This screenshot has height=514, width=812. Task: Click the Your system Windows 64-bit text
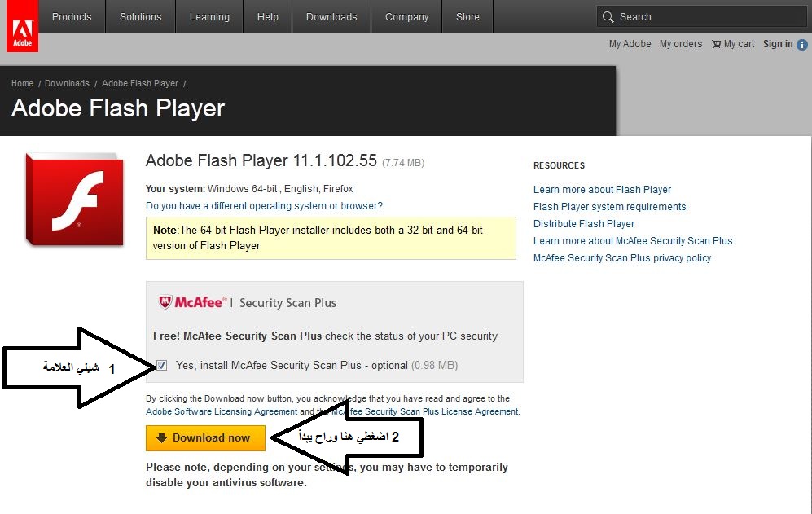coord(249,189)
